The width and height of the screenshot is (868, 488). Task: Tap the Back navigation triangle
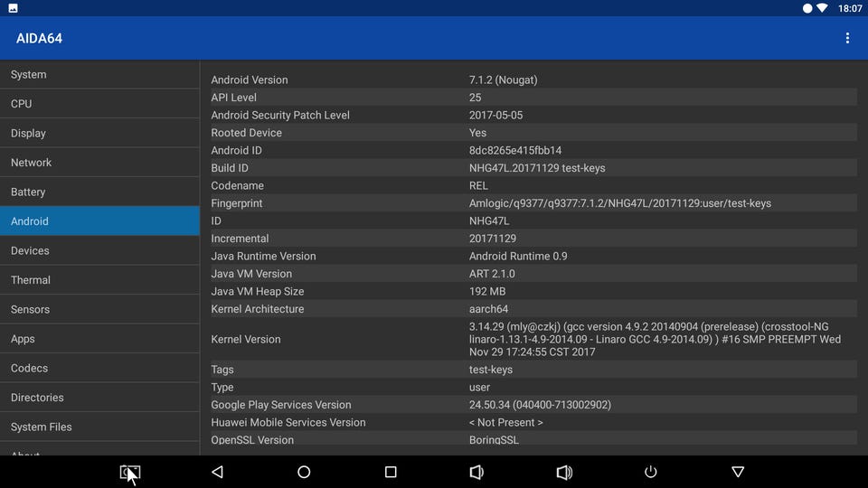pyautogui.click(x=218, y=472)
